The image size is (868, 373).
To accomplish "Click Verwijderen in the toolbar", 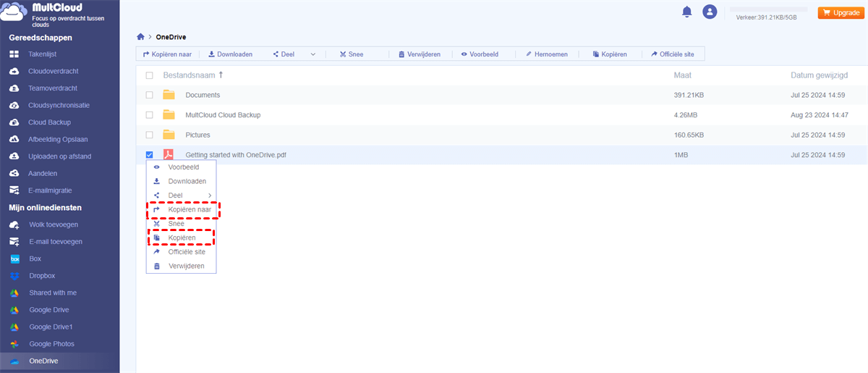I will pos(419,54).
